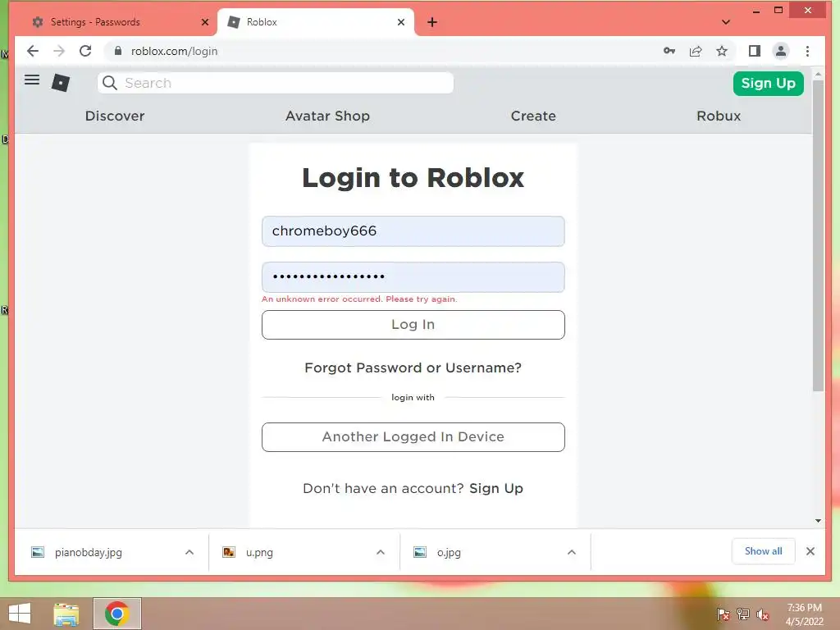Expand options chevron for u.png

[381, 552]
